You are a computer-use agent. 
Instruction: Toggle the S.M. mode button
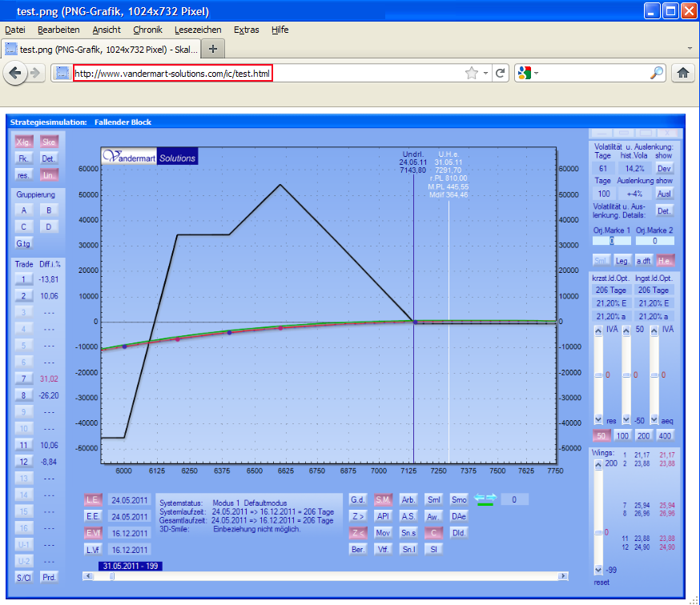coord(383,499)
